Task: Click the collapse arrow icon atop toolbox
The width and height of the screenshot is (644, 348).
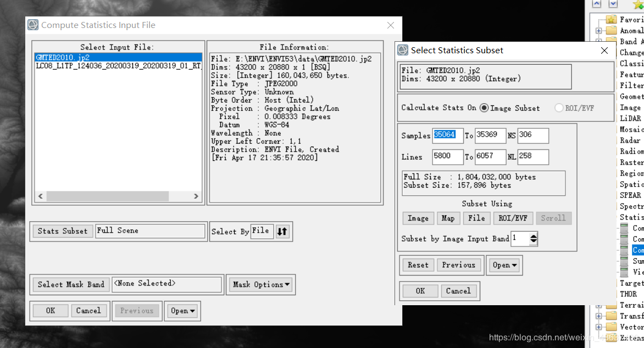Action: pos(597,4)
